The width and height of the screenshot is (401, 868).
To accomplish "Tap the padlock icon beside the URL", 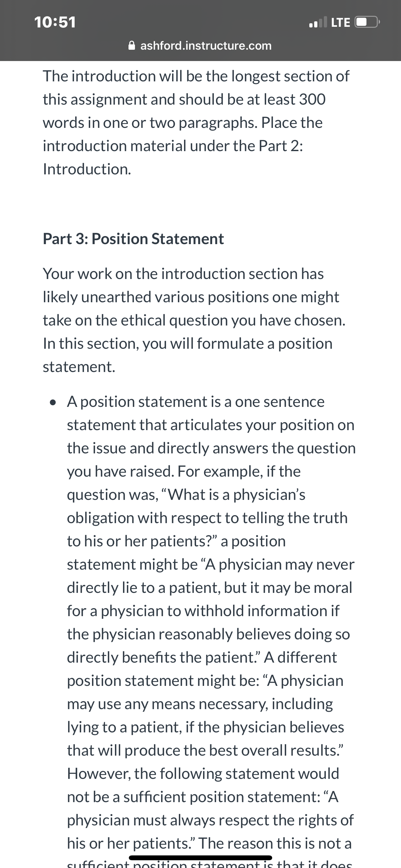I will (x=132, y=46).
